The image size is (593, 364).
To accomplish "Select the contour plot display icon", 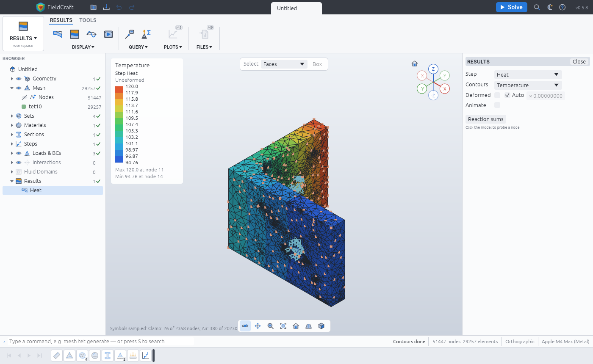I will click(75, 34).
